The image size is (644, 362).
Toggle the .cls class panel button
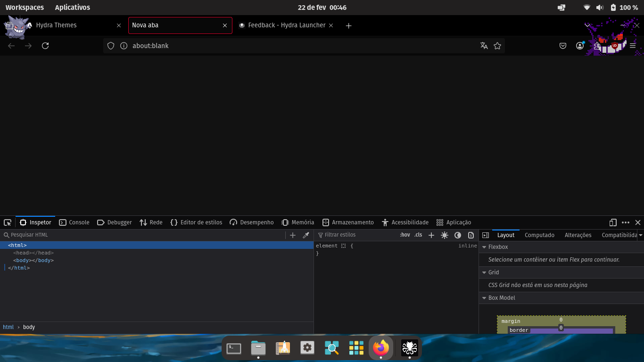418,235
